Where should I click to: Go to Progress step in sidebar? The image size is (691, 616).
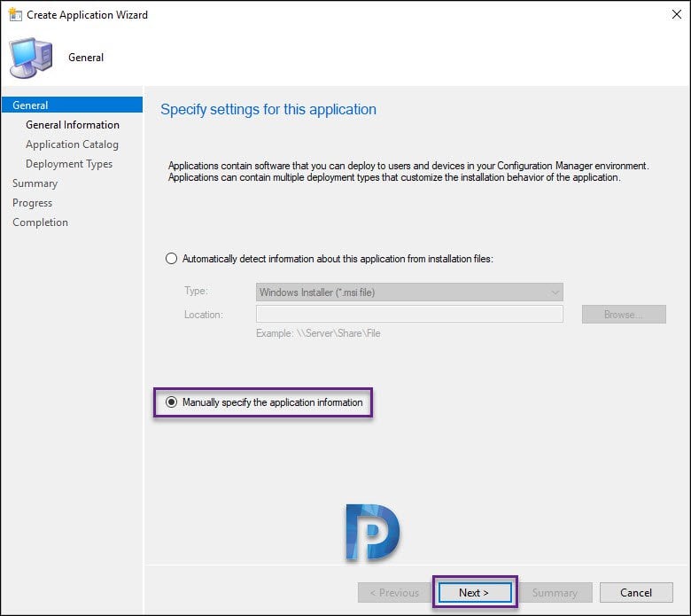[x=33, y=203]
